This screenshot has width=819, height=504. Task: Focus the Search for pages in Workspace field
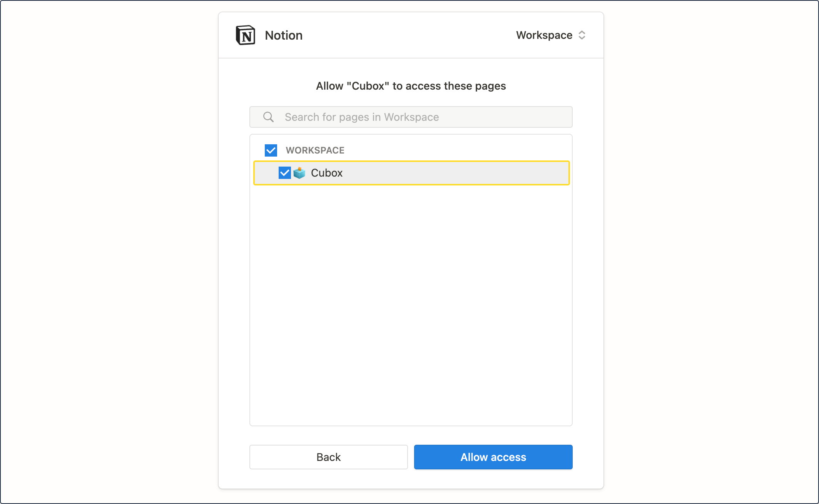(x=411, y=117)
